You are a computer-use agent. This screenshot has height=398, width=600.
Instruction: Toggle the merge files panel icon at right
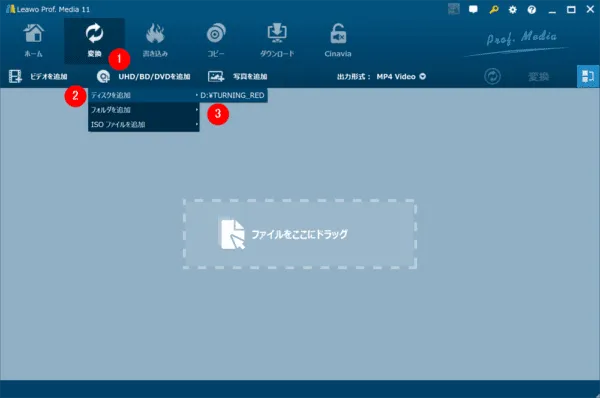(x=588, y=76)
